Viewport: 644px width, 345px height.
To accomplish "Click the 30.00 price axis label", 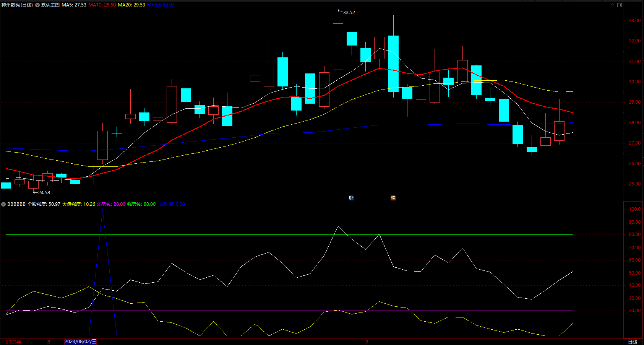I will tap(635, 82).
